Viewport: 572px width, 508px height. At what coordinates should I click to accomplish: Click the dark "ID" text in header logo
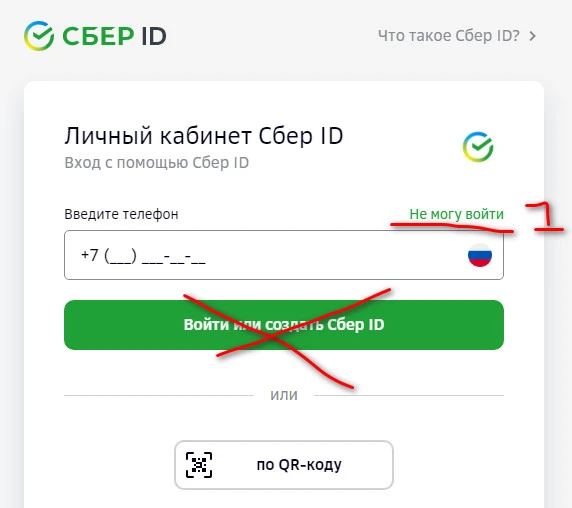[154, 36]
